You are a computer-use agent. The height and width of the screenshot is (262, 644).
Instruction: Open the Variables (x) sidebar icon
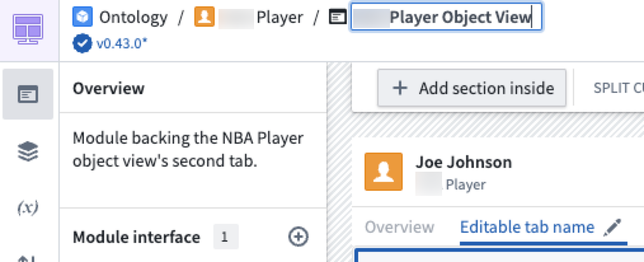(x=28, y=208)
